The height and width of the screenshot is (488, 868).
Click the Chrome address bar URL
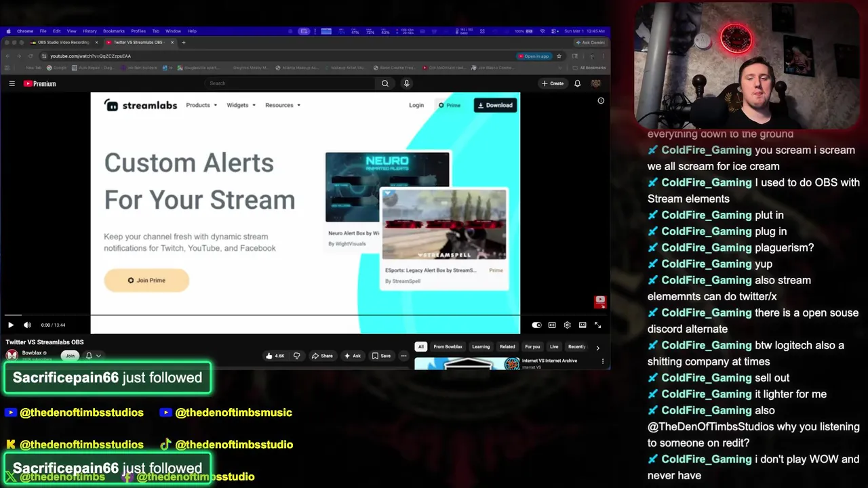[x=90, y=56]
